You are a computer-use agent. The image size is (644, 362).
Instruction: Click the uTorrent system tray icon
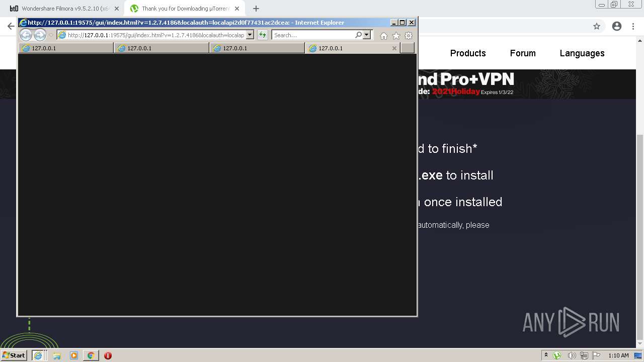click(x=557, y=355)
